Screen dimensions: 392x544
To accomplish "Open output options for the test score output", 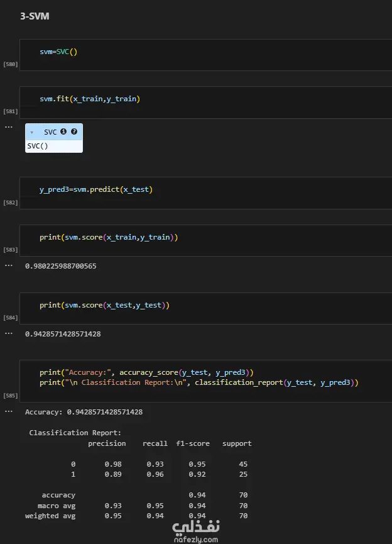I will click(x=9, y=333).
